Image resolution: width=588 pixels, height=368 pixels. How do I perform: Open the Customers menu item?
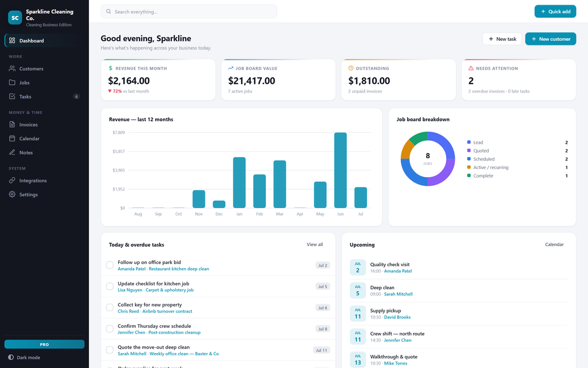coord(44,68)
